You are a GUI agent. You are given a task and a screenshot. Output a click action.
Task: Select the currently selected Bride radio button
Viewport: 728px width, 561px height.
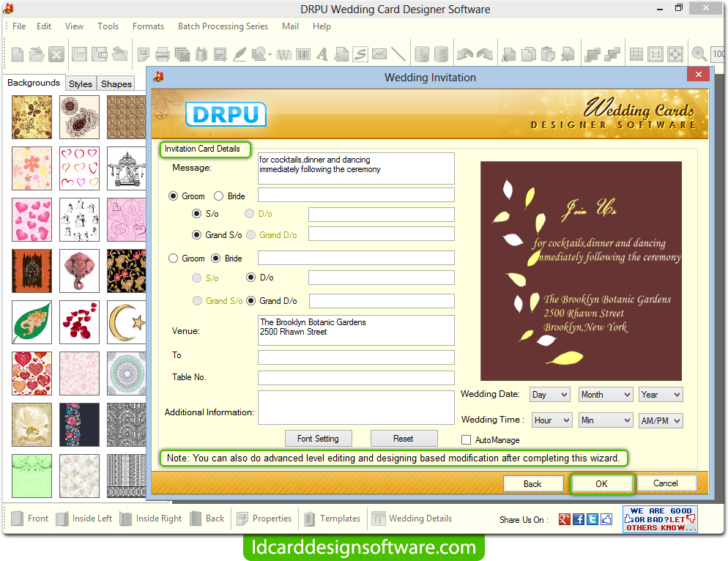coord(216,259)
